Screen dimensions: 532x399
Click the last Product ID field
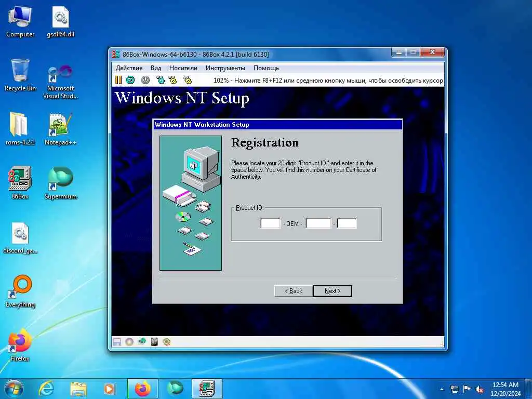point(347,223)
